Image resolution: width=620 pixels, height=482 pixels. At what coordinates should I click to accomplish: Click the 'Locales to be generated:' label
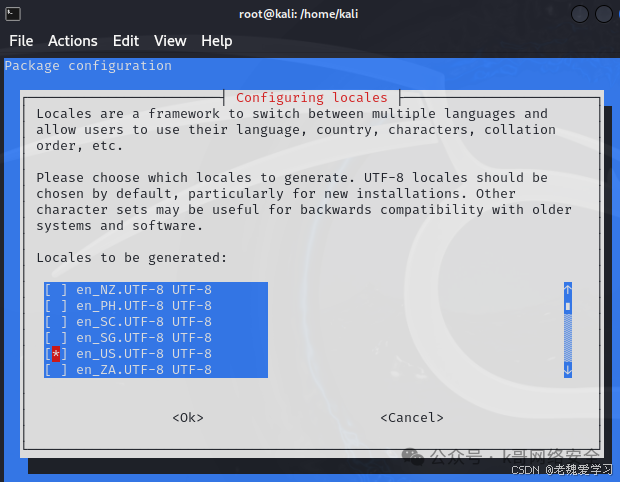132,258
